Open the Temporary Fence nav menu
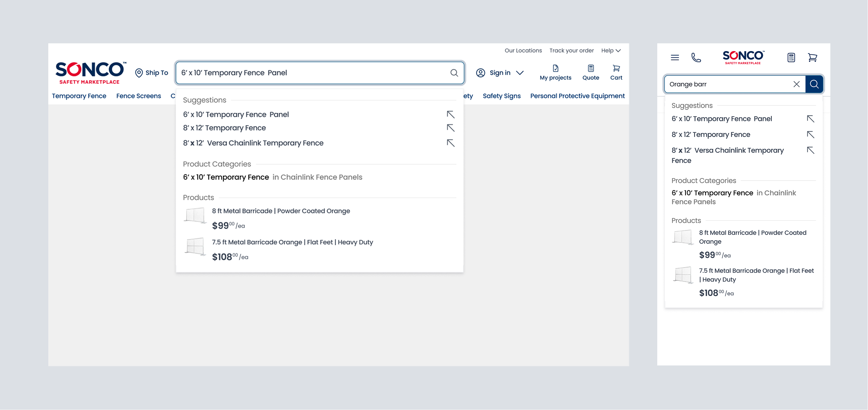This screenshot has height=410, width=868. click(x=79, y=96)
